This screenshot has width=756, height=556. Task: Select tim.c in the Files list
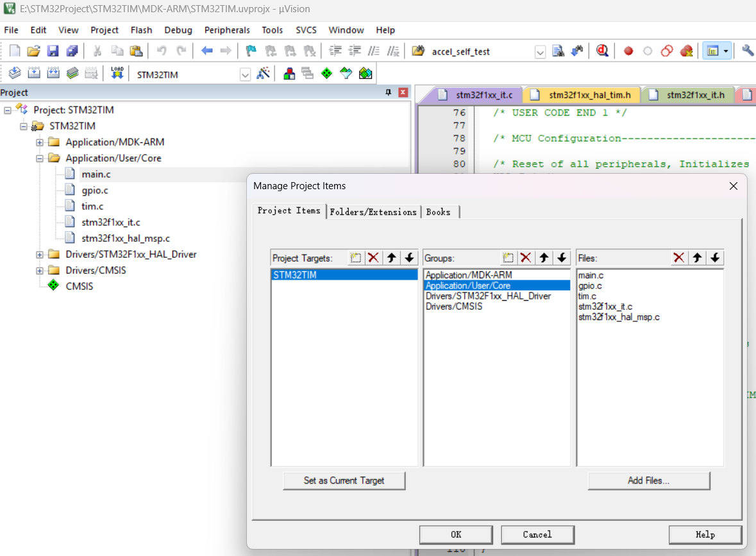[587, 296]
